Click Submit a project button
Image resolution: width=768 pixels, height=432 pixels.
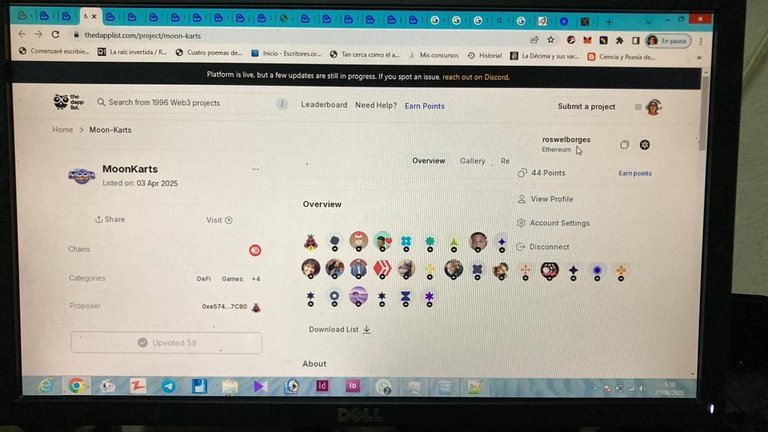click(586, 106)
